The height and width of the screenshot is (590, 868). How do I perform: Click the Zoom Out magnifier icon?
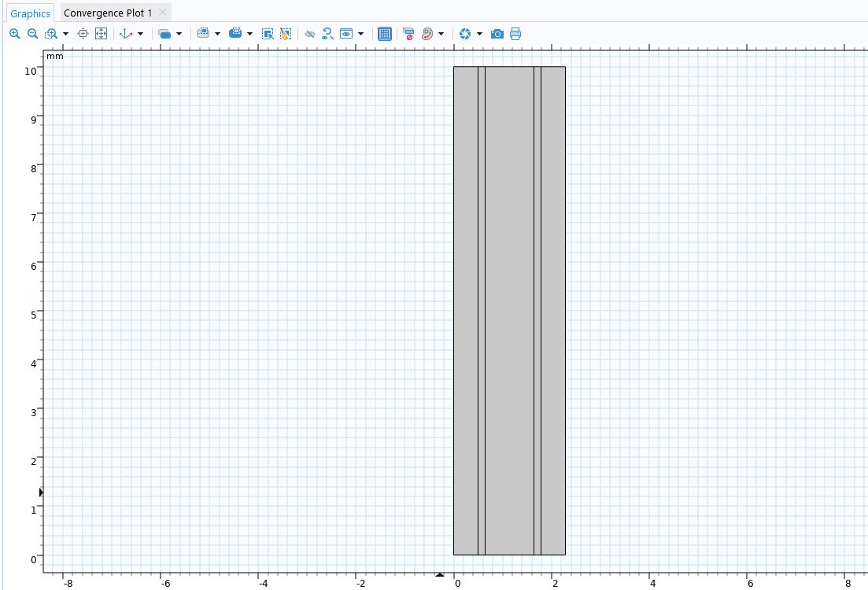[32, 34]
